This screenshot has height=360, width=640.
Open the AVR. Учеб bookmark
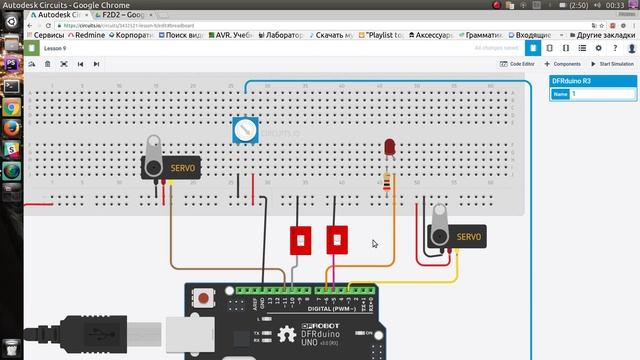pos(231,35)
